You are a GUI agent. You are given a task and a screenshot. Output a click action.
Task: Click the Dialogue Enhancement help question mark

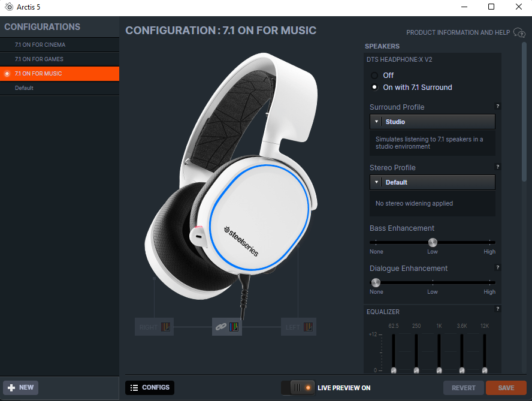(497, 267)
